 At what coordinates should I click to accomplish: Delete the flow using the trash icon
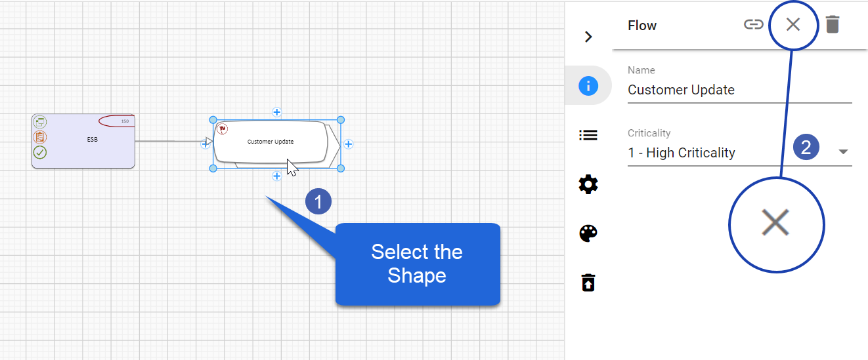[832, 25]
